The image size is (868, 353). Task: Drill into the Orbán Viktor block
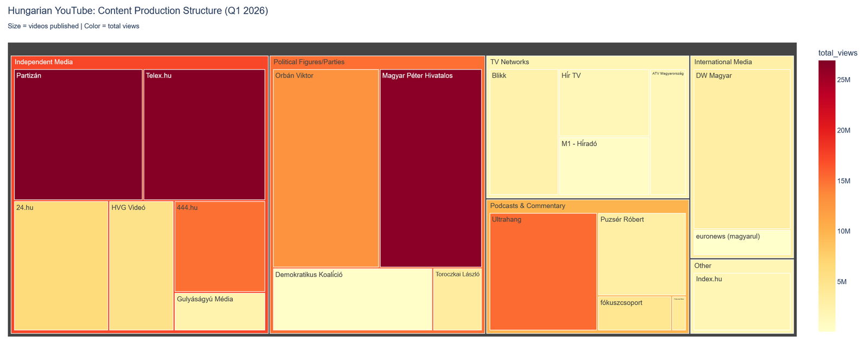pos(325,168)
